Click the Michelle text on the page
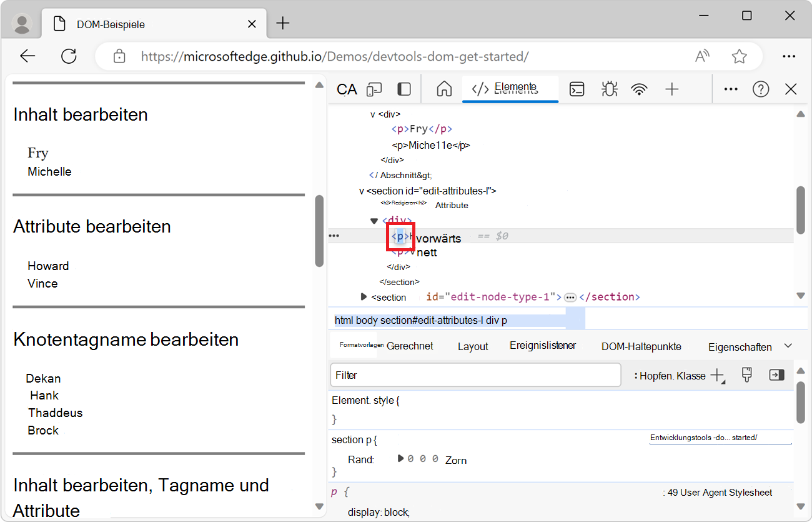 click(49, 172)
